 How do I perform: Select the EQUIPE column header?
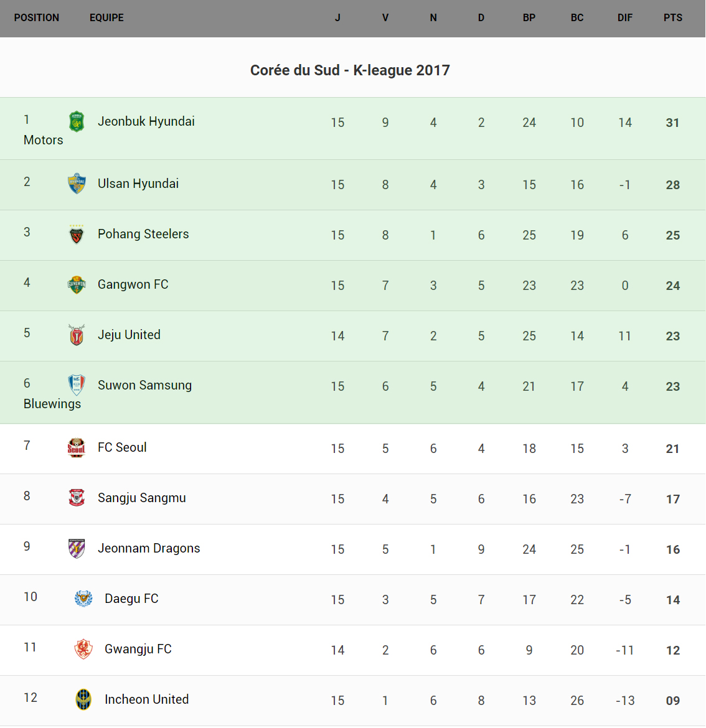pyautogui.click(x=106, y=17)
